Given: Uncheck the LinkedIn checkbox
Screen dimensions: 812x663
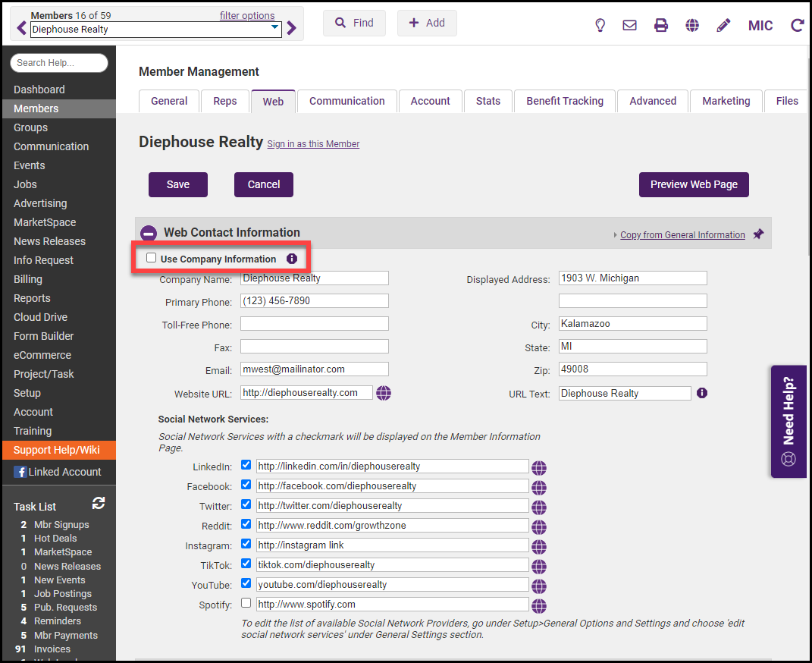Looking at the screenshot, I should pyautogui.click(x=246, y=465).
